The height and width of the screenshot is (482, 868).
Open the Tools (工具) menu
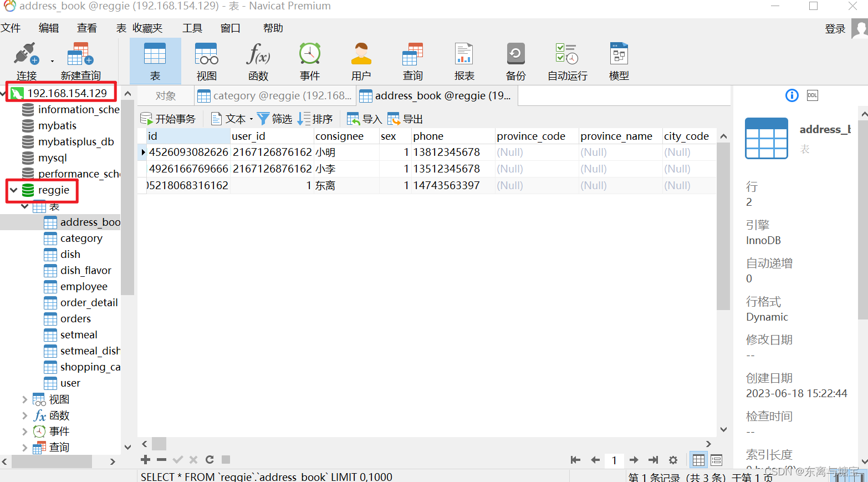click(x=192, y=28)
